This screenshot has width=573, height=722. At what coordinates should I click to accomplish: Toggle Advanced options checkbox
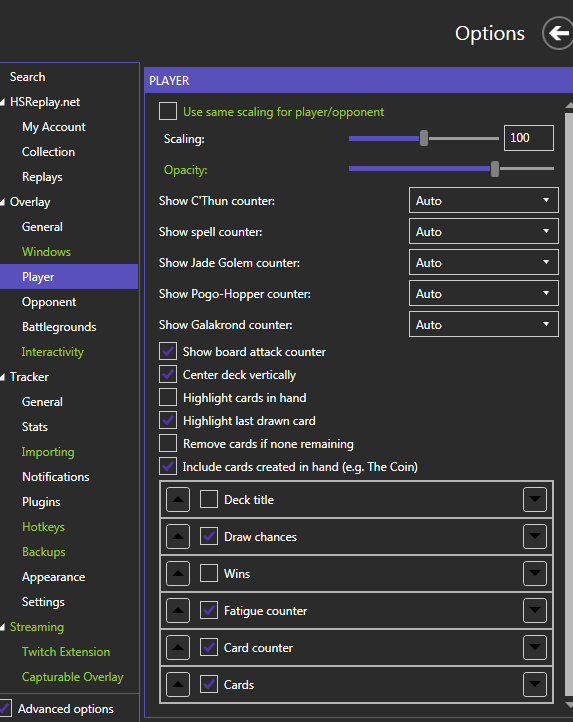point(5,709)
